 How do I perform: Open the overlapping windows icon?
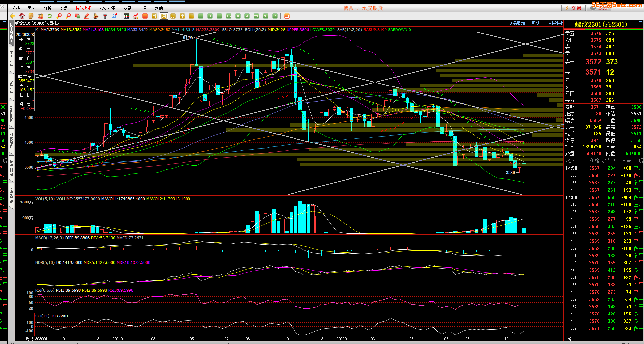(78, 16)
